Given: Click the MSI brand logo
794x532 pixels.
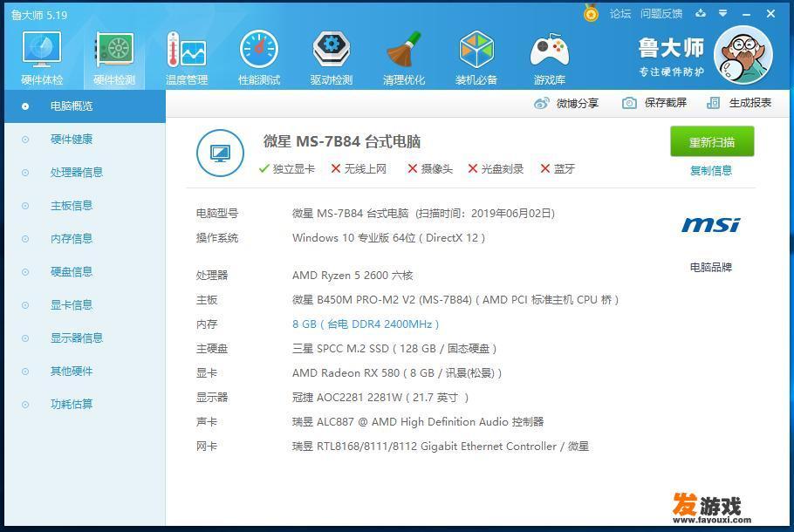Looking at the screenshot, I should point(710,225).
